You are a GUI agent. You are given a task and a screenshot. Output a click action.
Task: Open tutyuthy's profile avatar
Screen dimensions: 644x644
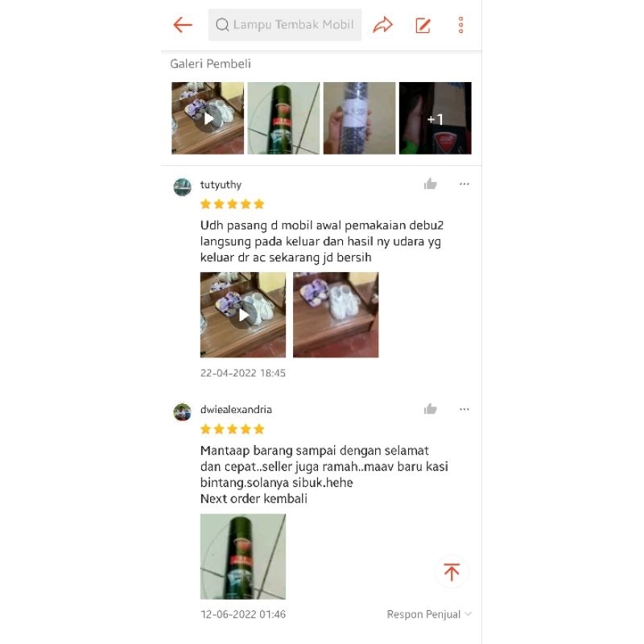click(183, 188)
